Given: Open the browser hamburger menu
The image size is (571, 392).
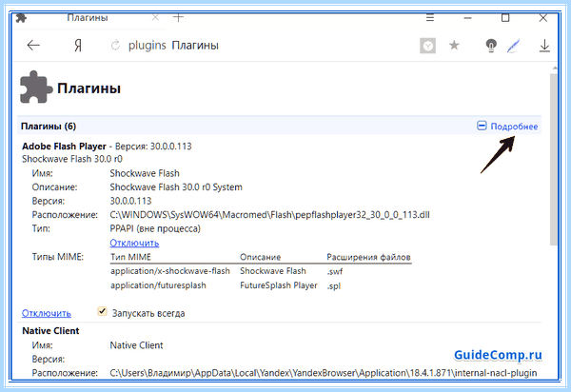Looking at the screenshot, I should 430,17.
